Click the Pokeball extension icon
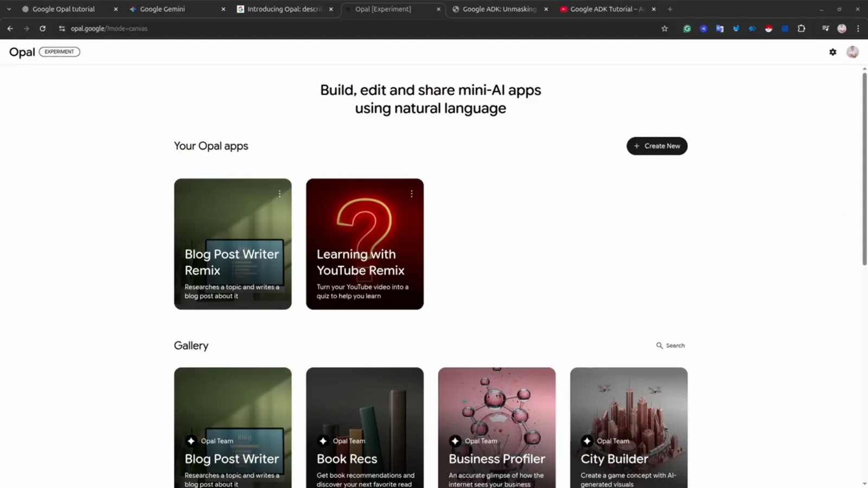The height and width of the screenshot is (488, 868). [x=769, y=29]
